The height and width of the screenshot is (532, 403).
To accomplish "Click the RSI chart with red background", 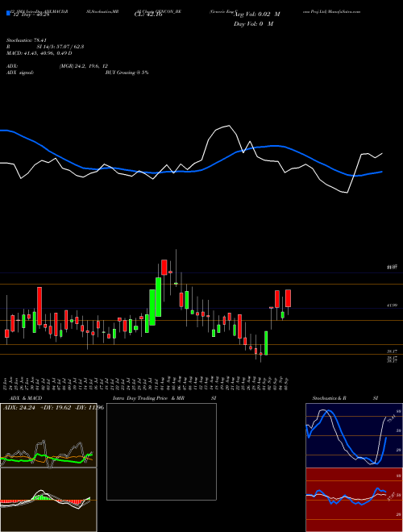I will coord(354,500).
